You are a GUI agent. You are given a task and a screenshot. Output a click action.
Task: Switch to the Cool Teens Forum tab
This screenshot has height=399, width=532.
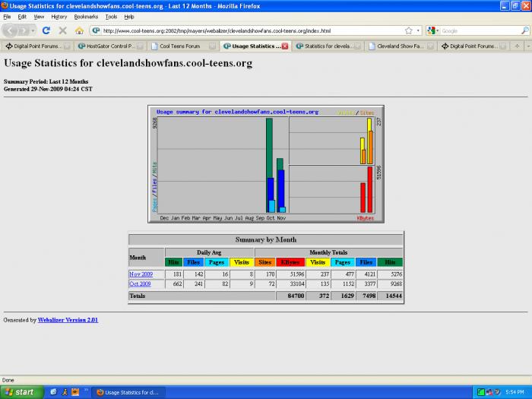tap(182, 46)
